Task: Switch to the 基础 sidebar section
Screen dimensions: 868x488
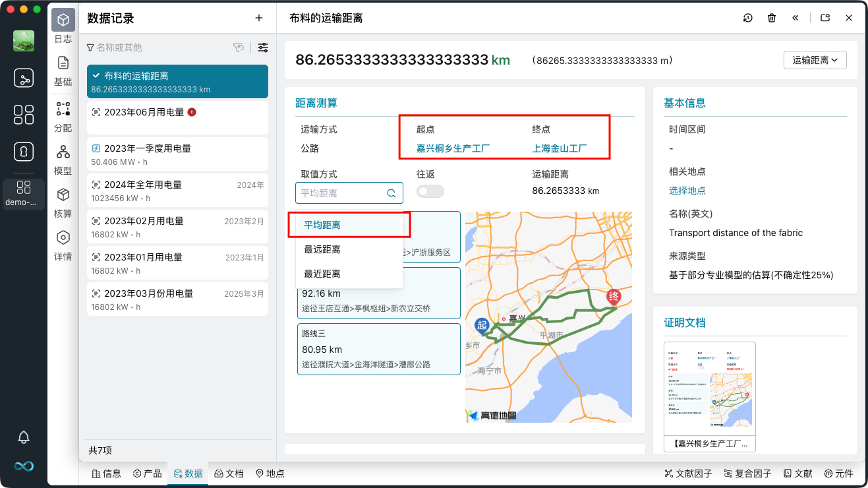Action: (x=63, y=69)
